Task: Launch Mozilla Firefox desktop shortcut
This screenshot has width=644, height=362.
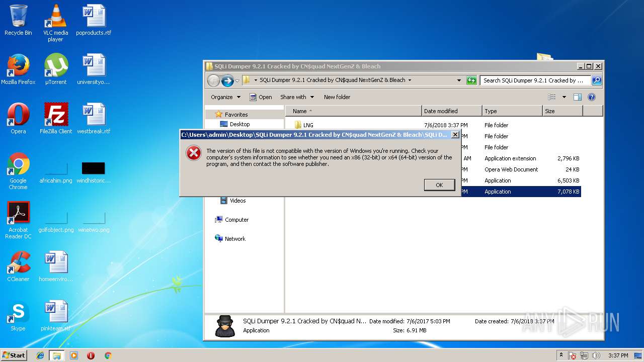Action: click(18, 69)
